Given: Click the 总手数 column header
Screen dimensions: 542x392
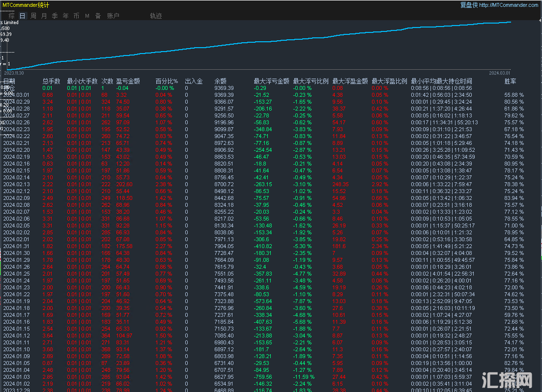Looking at the screenshot, I should pos(52,81).
